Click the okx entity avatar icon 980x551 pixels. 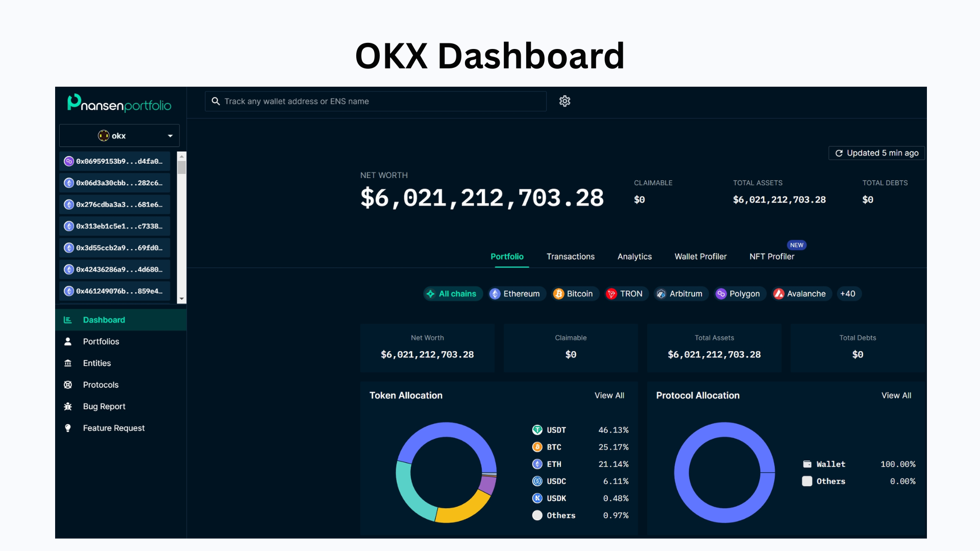(x=104, y=135)
